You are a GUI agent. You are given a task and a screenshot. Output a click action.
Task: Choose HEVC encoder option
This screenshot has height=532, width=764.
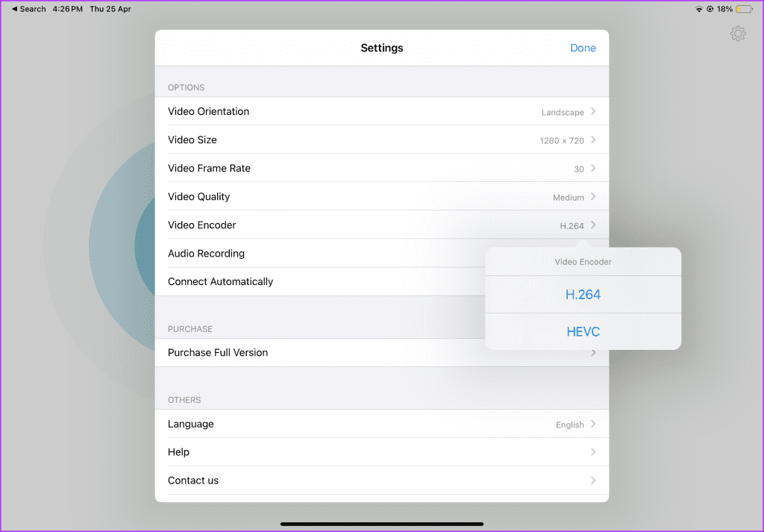pos(583,331)
